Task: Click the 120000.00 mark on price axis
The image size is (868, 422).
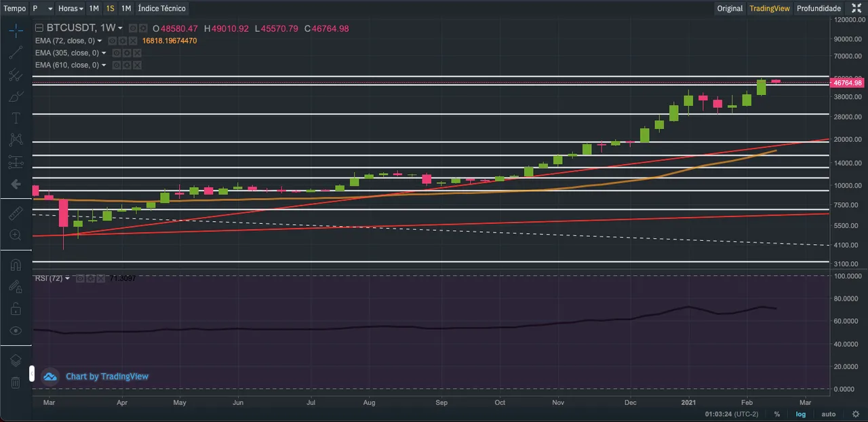Action: pyautogui.click(x=850, y=20)
